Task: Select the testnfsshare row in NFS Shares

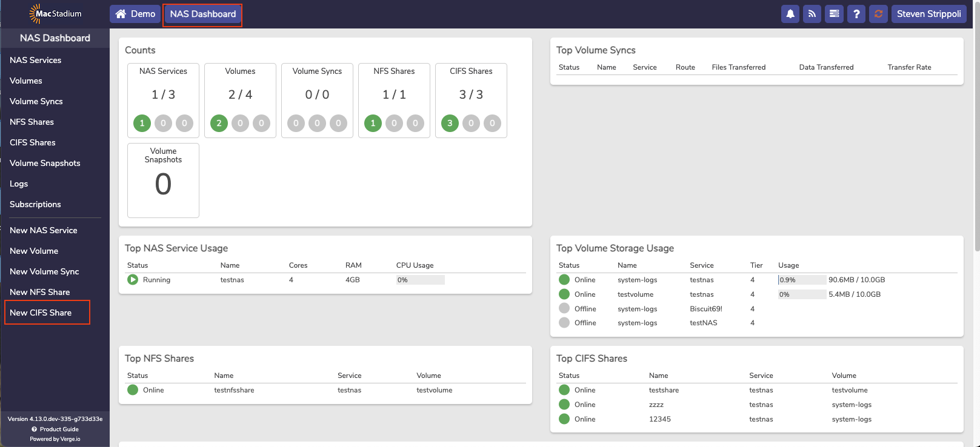Action: [x=234, y=390]
